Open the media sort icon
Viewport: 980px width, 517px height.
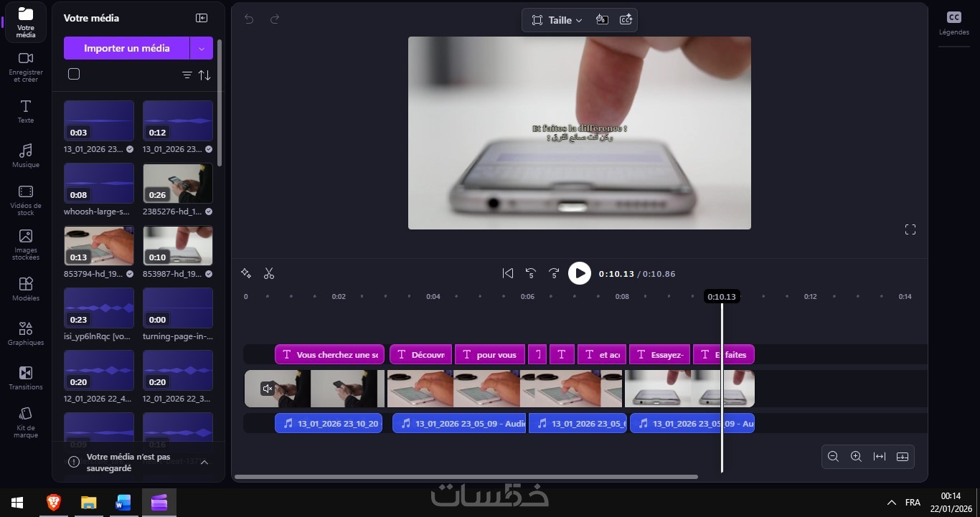[204, 75]
